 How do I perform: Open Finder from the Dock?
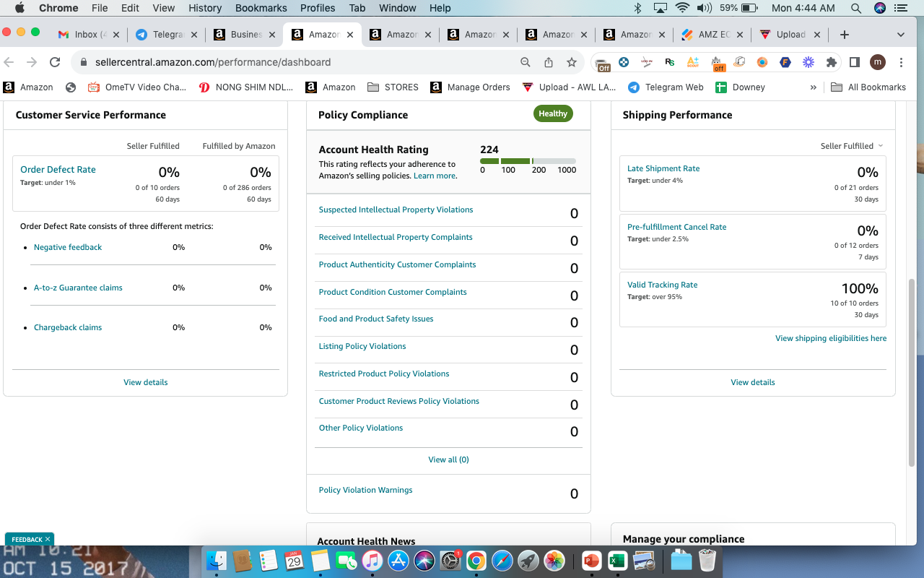(217, 561)
